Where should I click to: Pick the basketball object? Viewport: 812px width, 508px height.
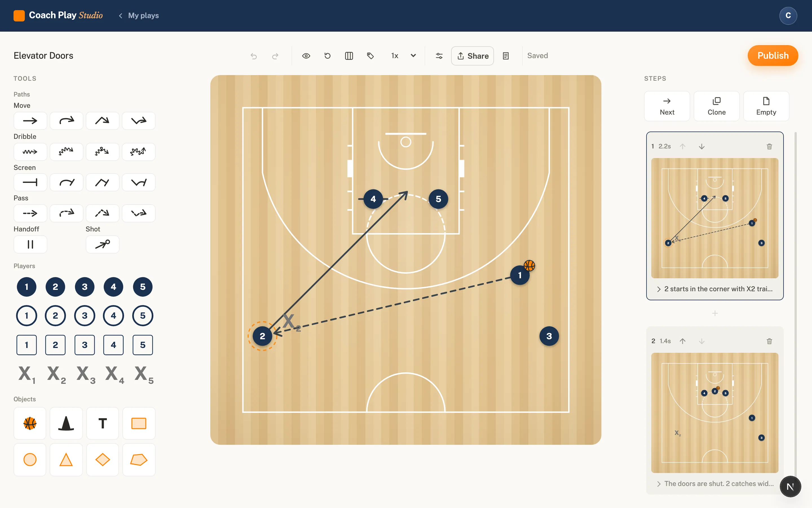coord(30,423)
